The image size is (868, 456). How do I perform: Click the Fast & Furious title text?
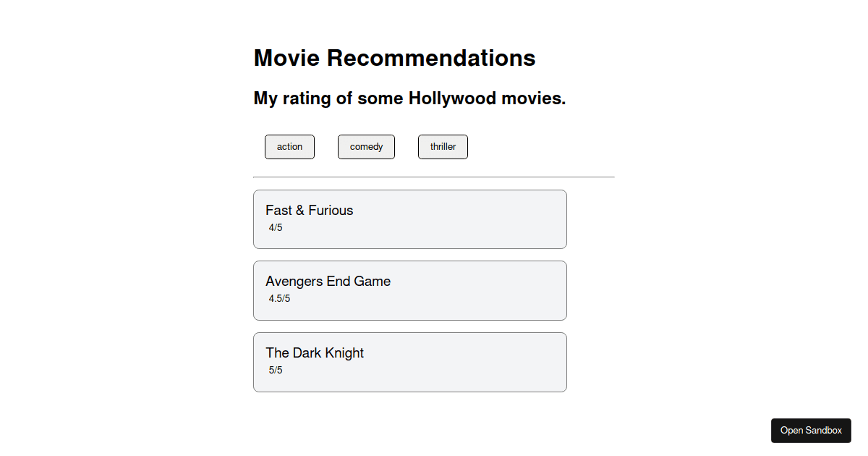[x=309, y=210]
